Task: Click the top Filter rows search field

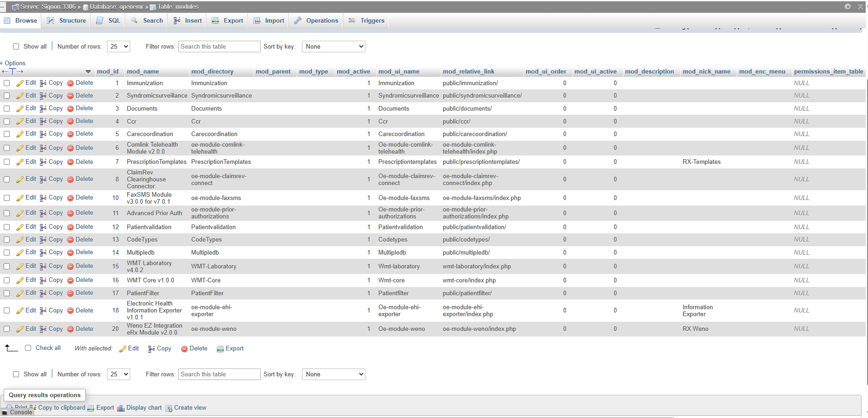Action: tap(219, 47)
